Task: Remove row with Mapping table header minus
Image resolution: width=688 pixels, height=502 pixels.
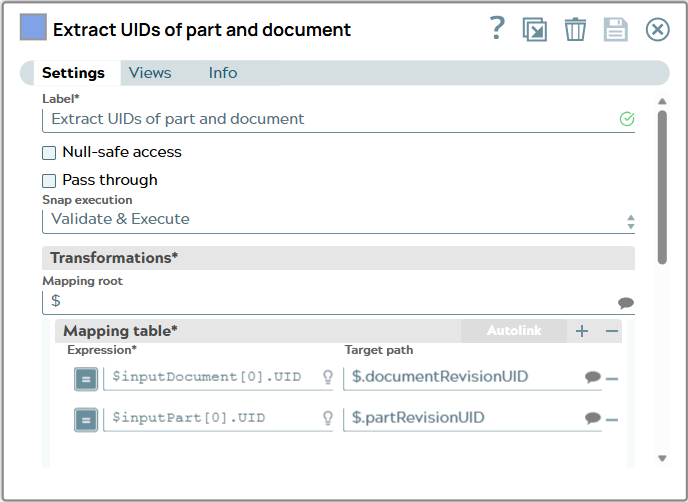Action: pyautogui.click(x=612, y=331)
